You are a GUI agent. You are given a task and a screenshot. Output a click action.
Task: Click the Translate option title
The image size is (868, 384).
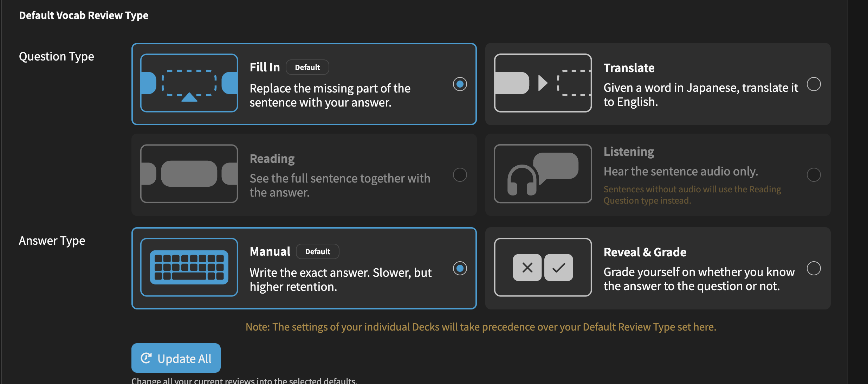[x=629, y=68]
